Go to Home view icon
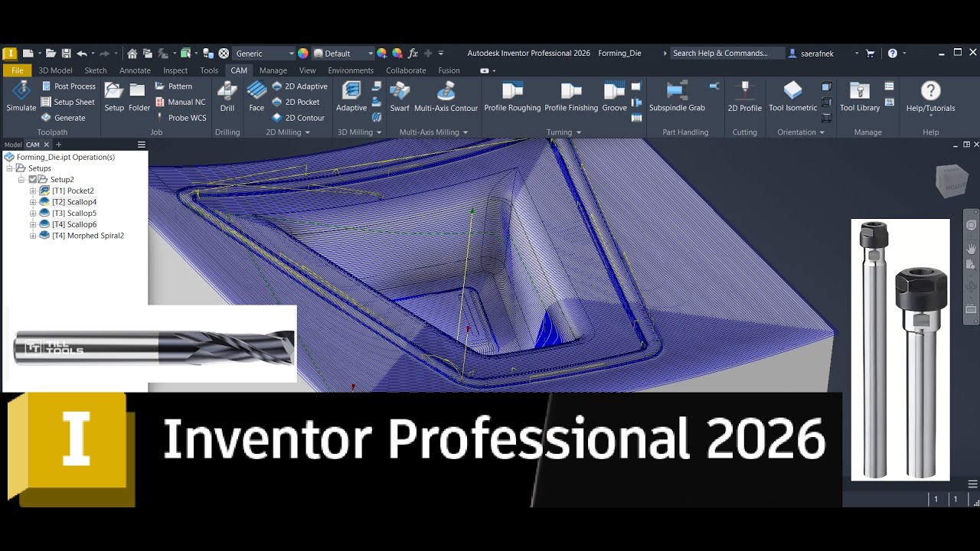Screen dimensions: 980x551 click(132, 54)
